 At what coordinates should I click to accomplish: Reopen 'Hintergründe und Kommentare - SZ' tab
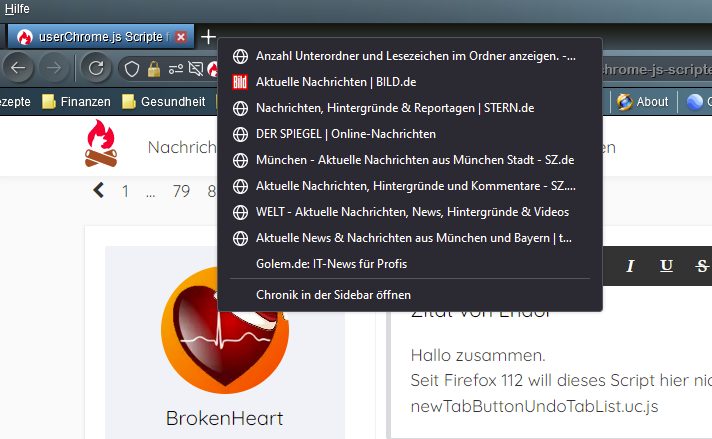(x=410, y=186)
